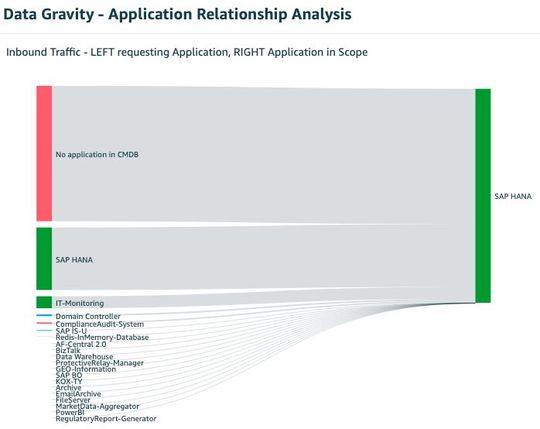
Task: Click the 'ProtectiveRelay-Manager' label
Action: click(100, 363)
